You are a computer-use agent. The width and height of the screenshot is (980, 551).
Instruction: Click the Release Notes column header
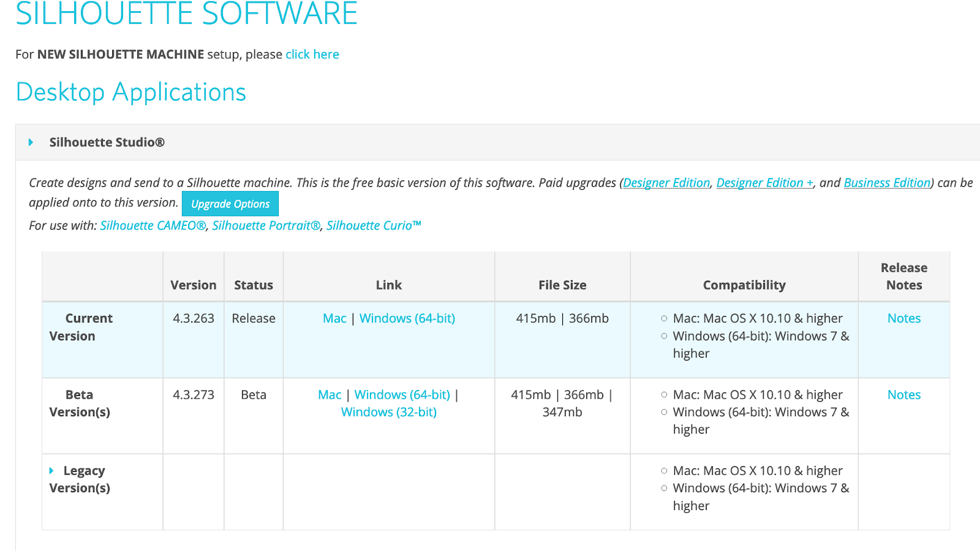[904, 277]
